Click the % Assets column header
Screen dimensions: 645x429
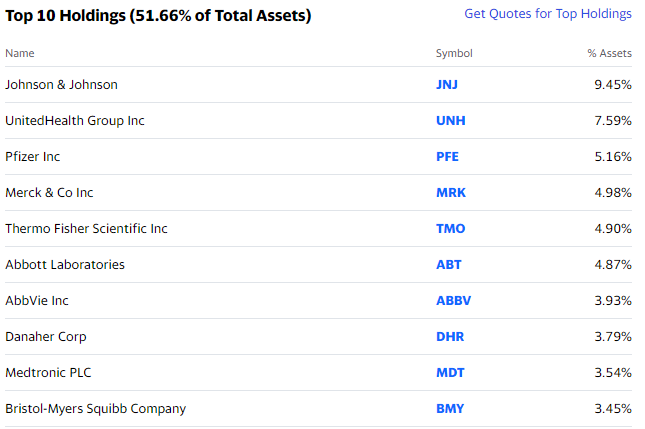coord(610,53)
